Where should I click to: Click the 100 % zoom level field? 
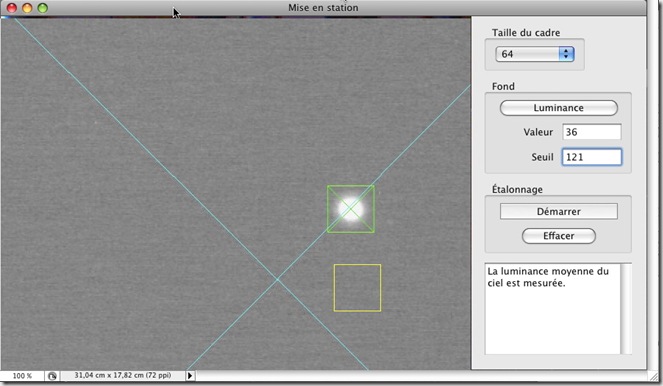22,375
